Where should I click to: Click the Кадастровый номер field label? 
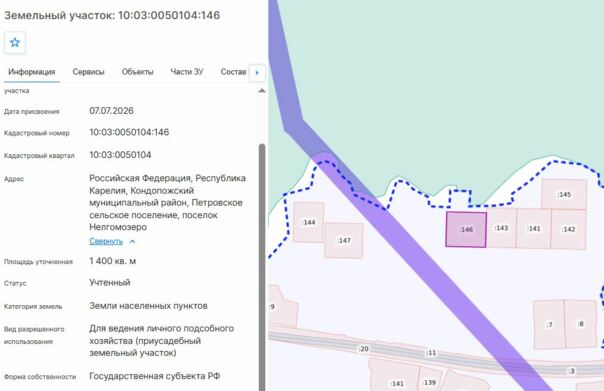37,133
